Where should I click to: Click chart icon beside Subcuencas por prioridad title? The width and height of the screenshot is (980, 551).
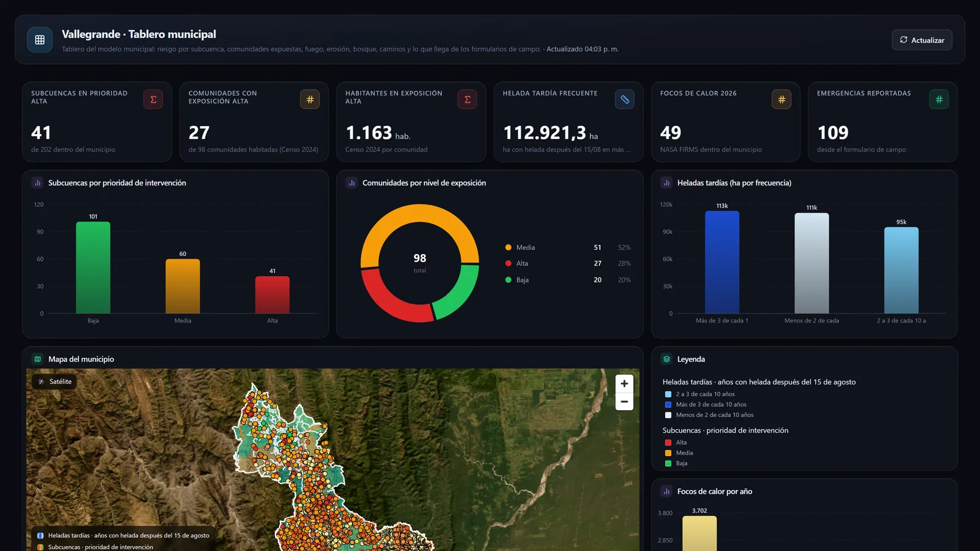tap(37, 182)
